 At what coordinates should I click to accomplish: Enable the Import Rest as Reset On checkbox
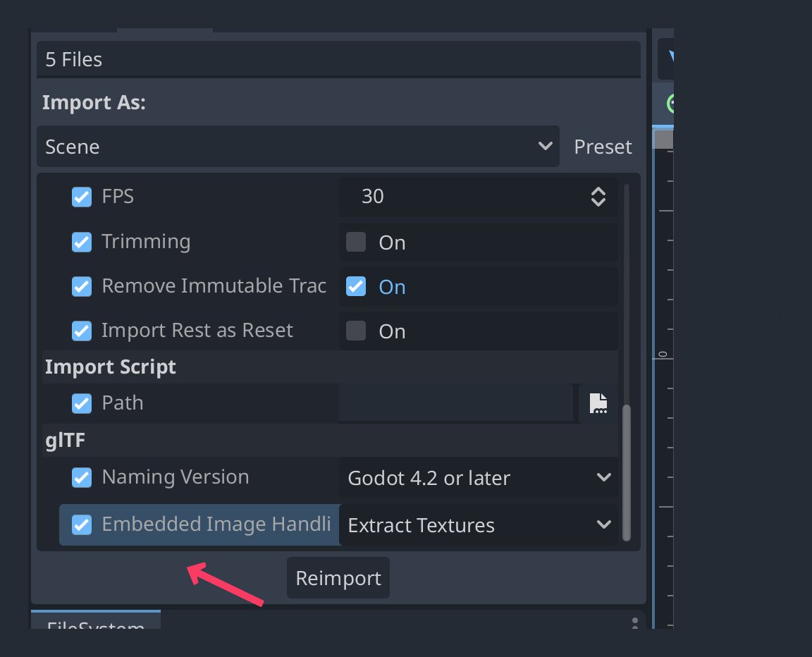356,331
